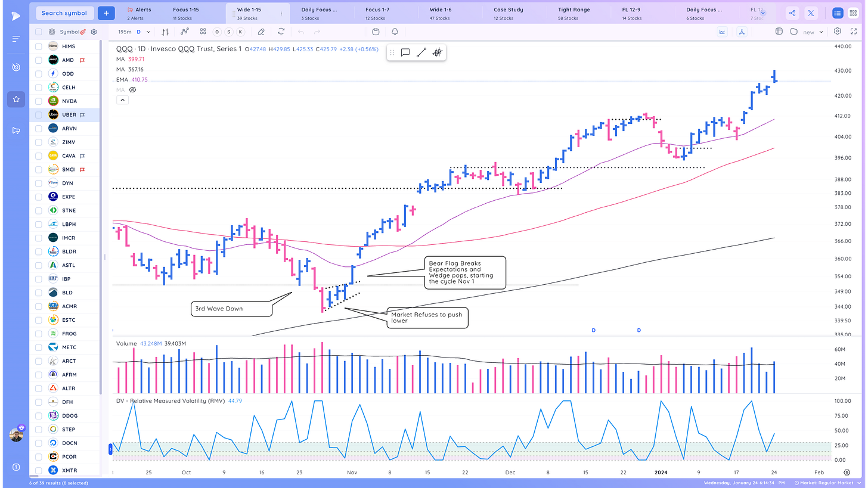The width and height of the screenshot is (868, 488).
Task: Toggle the K button in chart toolbar
Action: pyautogui.click(x=240, y=32)
